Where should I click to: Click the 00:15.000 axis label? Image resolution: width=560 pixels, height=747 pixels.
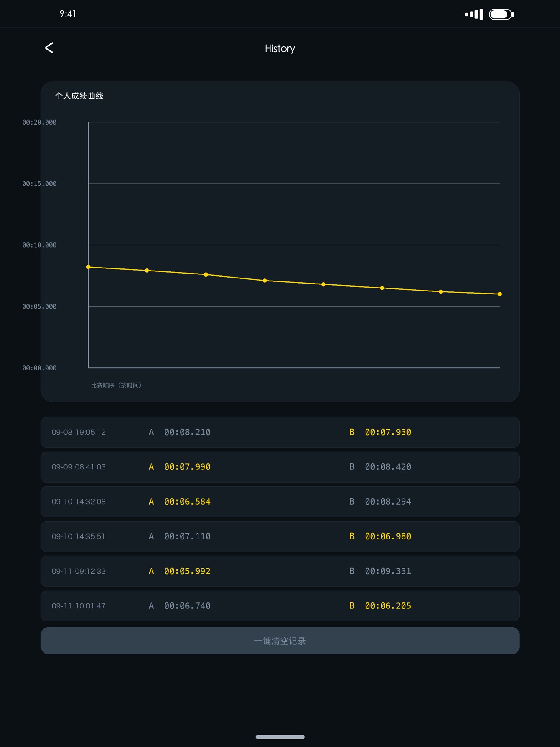pyautogui.click(x=40, y=184)
